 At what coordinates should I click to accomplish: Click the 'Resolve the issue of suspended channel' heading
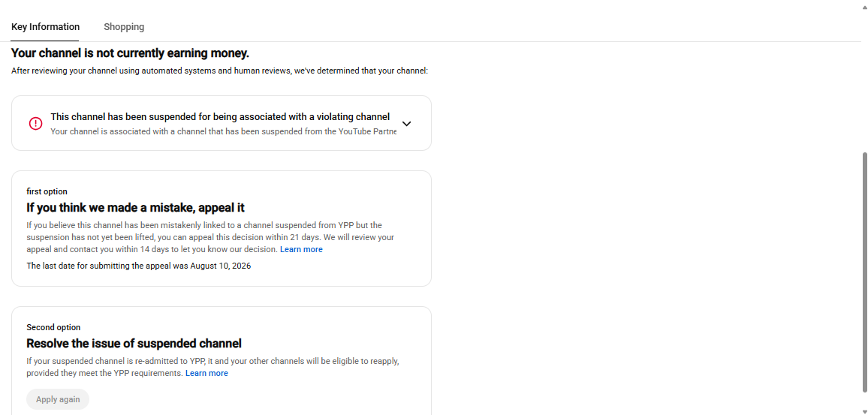coord(134,344)
